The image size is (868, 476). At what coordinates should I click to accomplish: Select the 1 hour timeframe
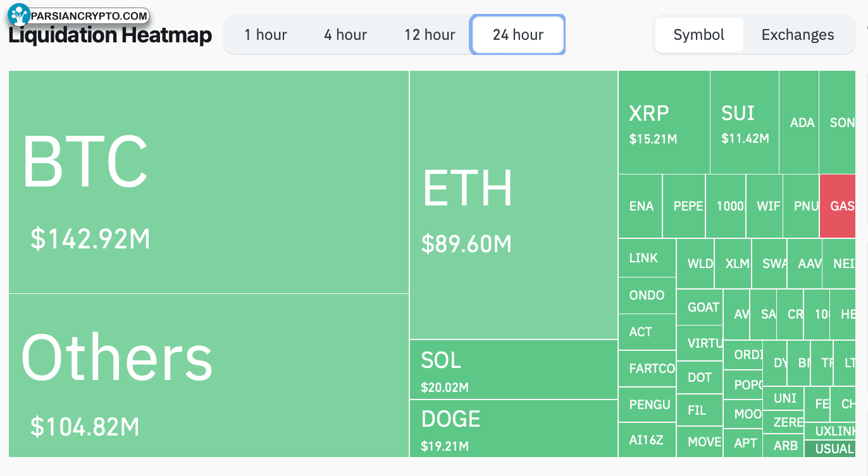point(266,35)
